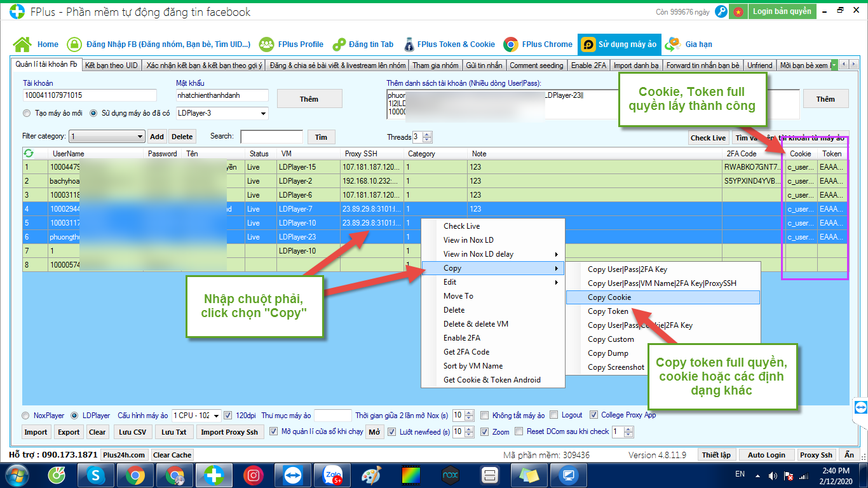This screenshot has width=868, height=488.
Task: Click into the Search input field
Action: (x=272, y=137)
